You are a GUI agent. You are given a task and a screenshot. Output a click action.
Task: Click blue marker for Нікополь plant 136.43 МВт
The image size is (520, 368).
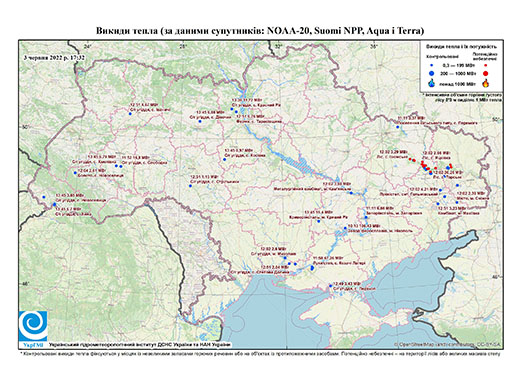(345, 228)
